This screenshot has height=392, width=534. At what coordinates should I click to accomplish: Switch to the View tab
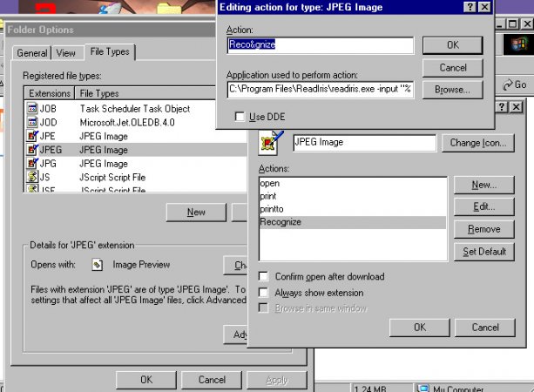pyautogui.click(x=66, y=53)
